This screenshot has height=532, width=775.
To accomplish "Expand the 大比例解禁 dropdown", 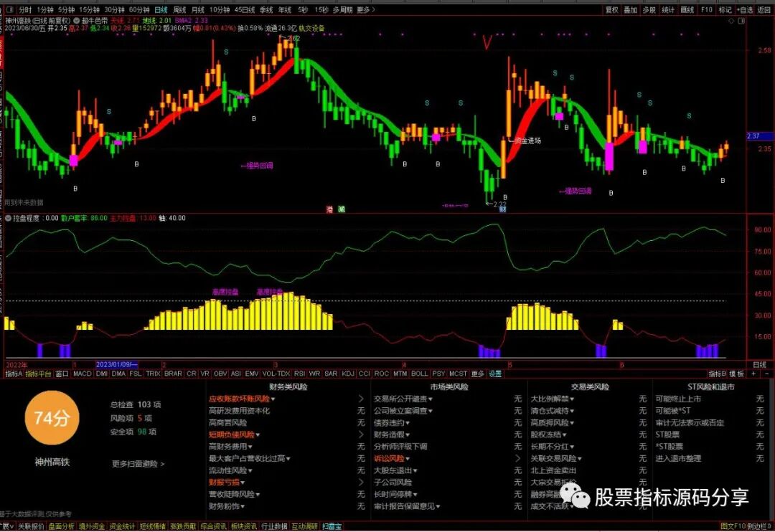I will [x=553, y=399].
